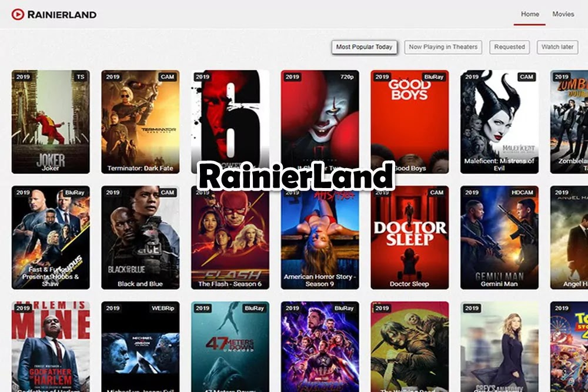Open Fast & Furious Hobbs & Shaw poster
The image size is (588, 392).
tap(51, 237)
